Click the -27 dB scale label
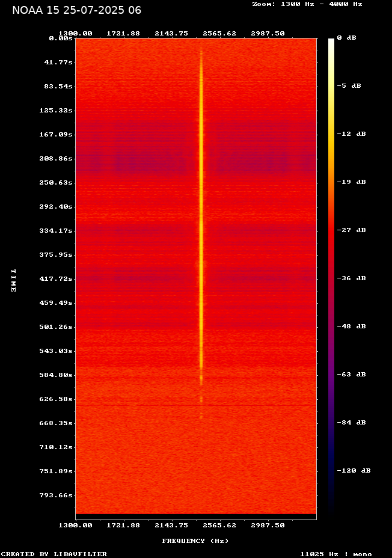Image resolution: width=392 pixels, height=558 pixels. [352, 230]
